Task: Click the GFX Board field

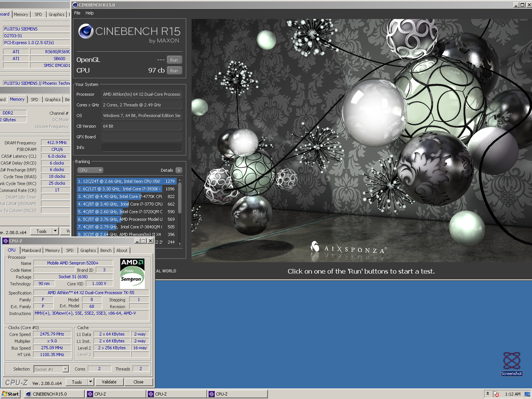Action: click(142, 137)
